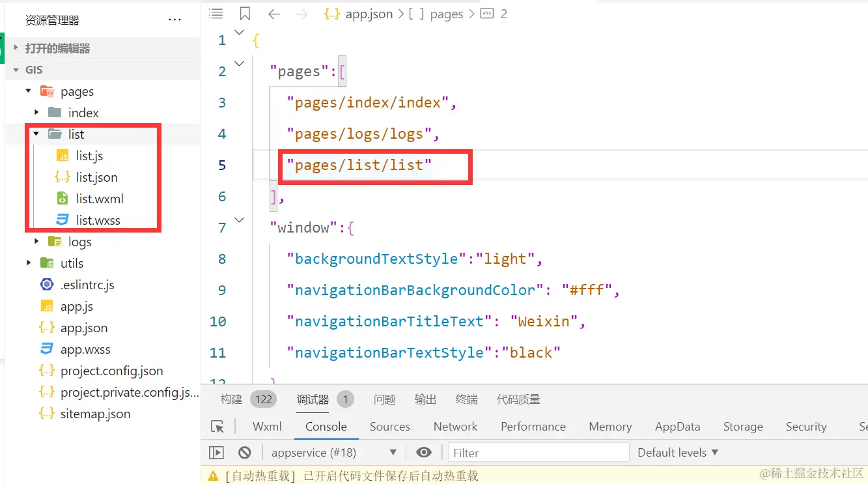The image size is (868, 484).
Task: Click the app.json breadcrumb braces icon
Action: 332,14
